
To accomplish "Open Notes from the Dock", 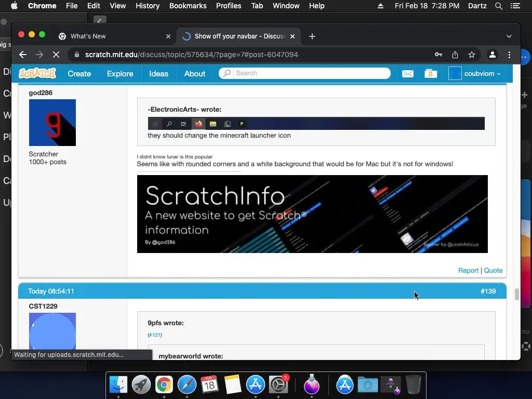I will [232, 384].
